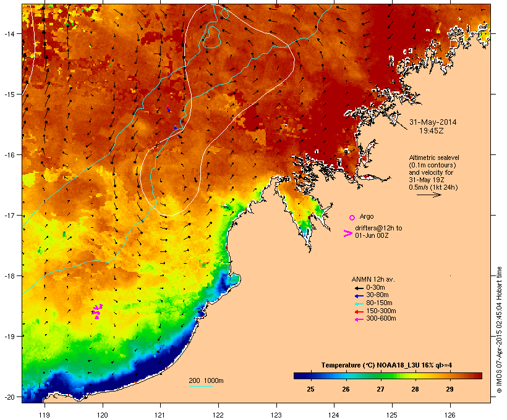
Task: Click latitude axis label -17
Action: [x=9, y=215]
